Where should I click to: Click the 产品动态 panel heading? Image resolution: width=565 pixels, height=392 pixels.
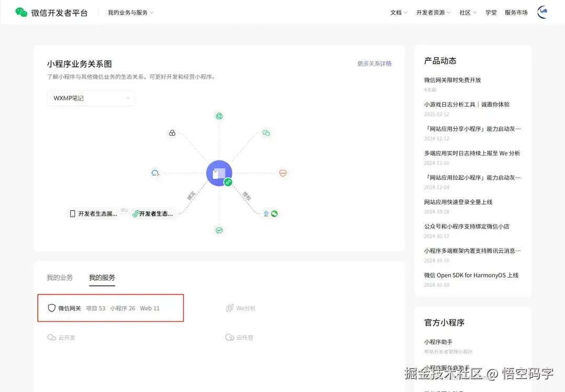440,61
